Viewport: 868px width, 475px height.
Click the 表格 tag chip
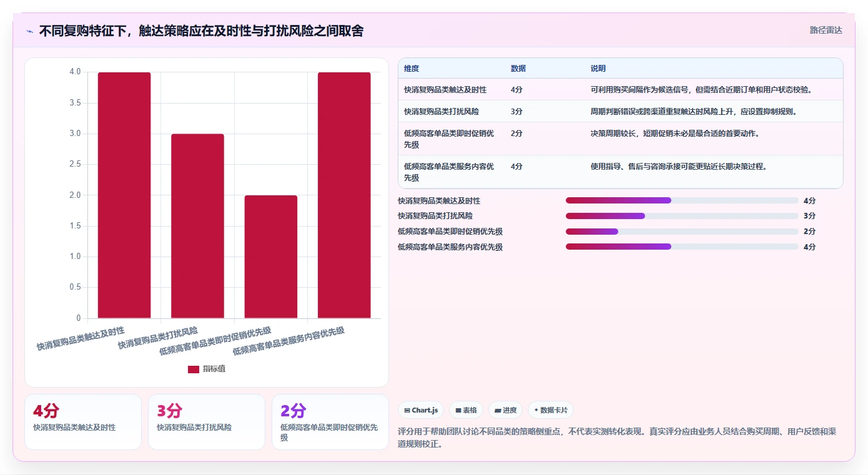[x=466, y=410]
